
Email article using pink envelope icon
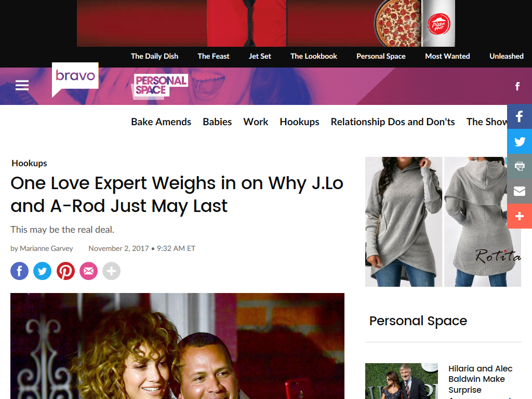click(x=88, y=271)
